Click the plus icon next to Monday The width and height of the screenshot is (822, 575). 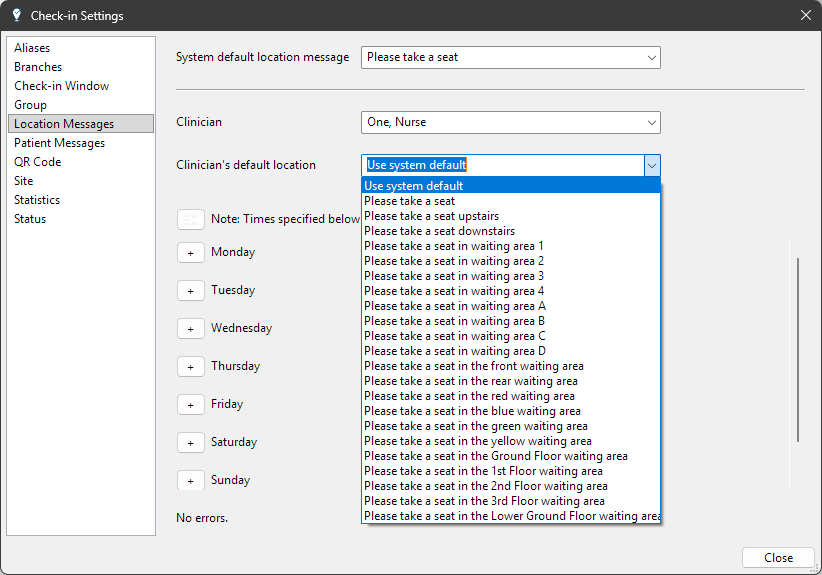[x=190, y=253]
